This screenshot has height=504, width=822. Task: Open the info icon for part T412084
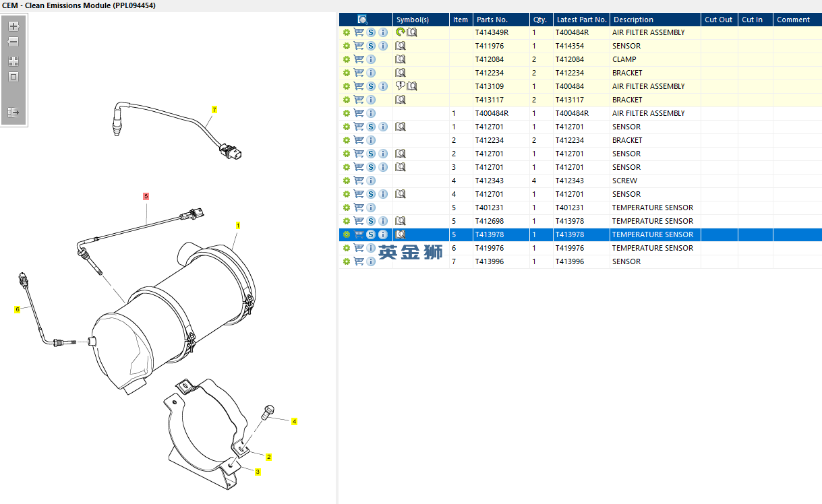[x=371, y=59]
